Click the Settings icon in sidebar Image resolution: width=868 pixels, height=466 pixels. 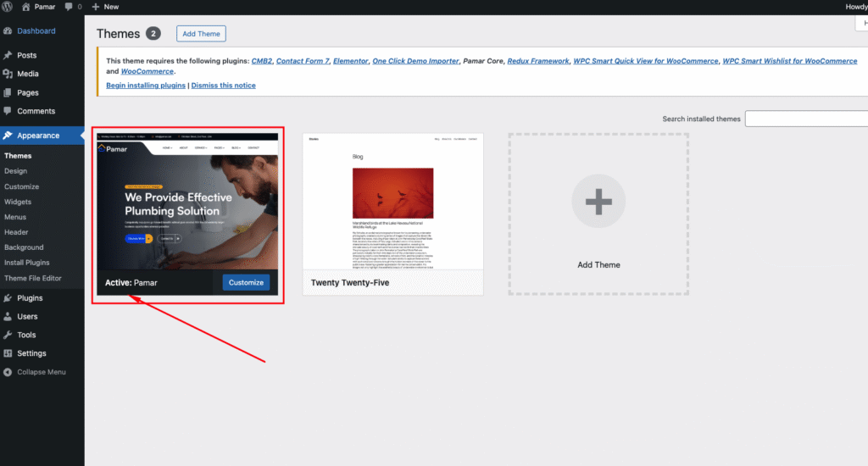tap(8, 353)
